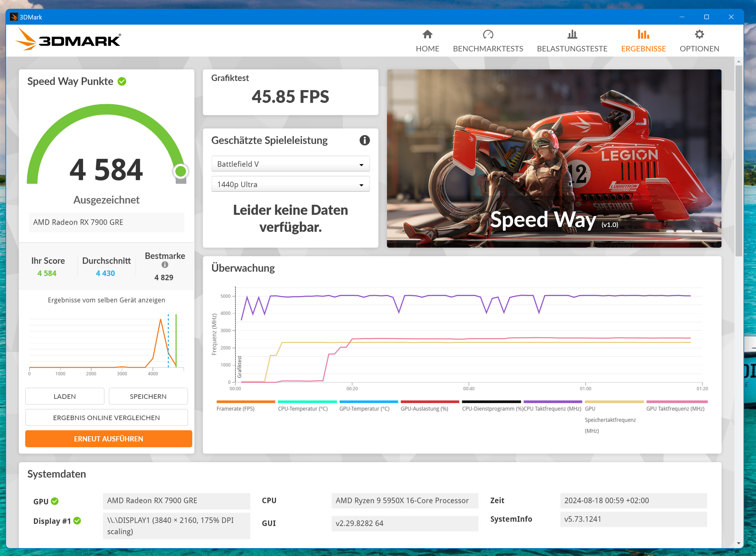Click the 3DMark logo in header
The width and height of the screenshot is (756, 556).
(69, 40)
